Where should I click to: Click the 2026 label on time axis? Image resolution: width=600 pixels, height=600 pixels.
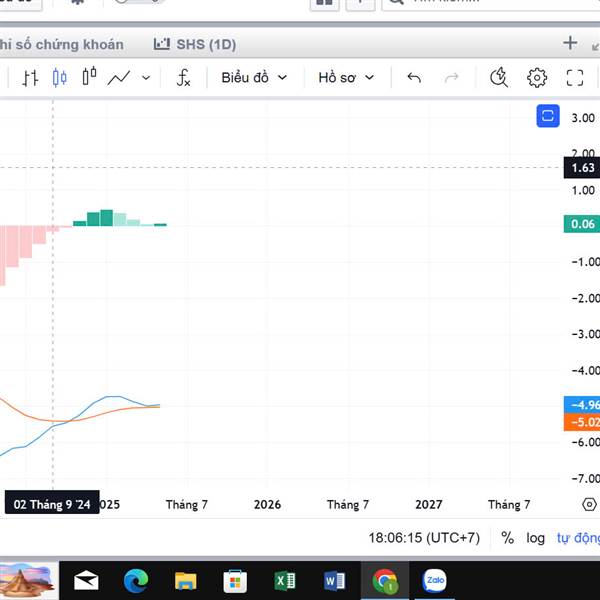pyautogui.click(x=267, y=504)
